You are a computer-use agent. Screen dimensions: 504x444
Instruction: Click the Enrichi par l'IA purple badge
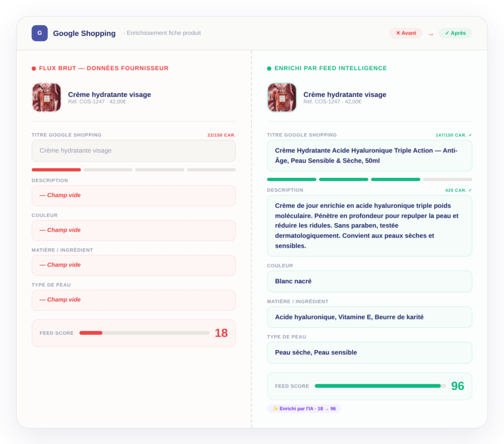point(304,409)
